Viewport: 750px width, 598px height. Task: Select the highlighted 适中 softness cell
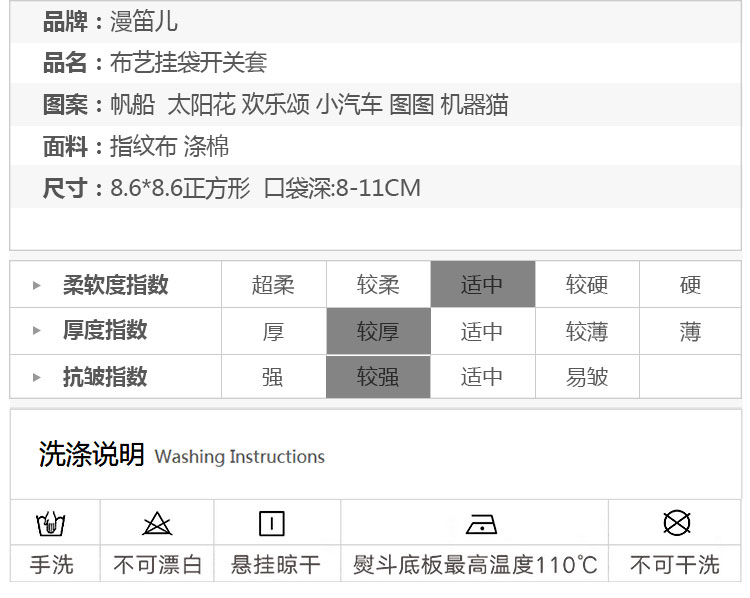tap(483, 284)
